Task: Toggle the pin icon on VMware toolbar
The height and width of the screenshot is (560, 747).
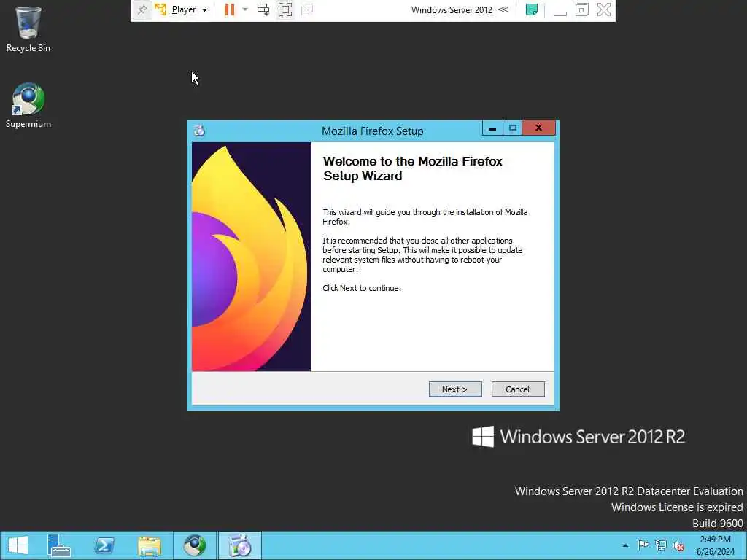Action: [142, 9]
